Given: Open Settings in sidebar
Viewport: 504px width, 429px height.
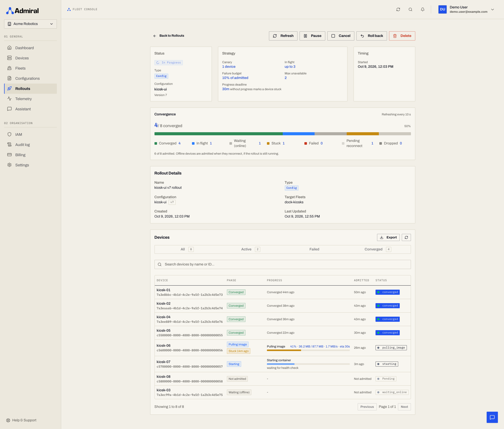Looking at the screenshot, I should [x=30, y=165].
